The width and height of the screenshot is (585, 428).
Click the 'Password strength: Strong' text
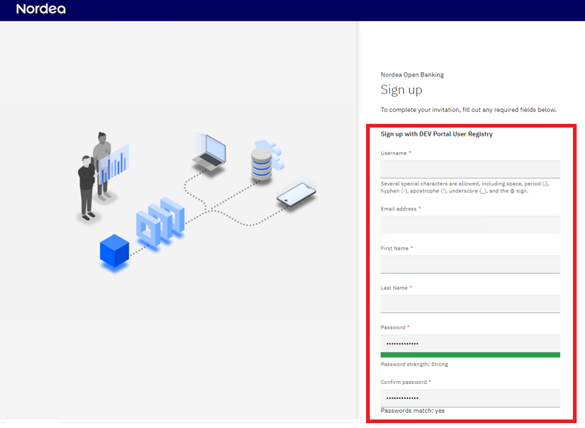point(414,364)
